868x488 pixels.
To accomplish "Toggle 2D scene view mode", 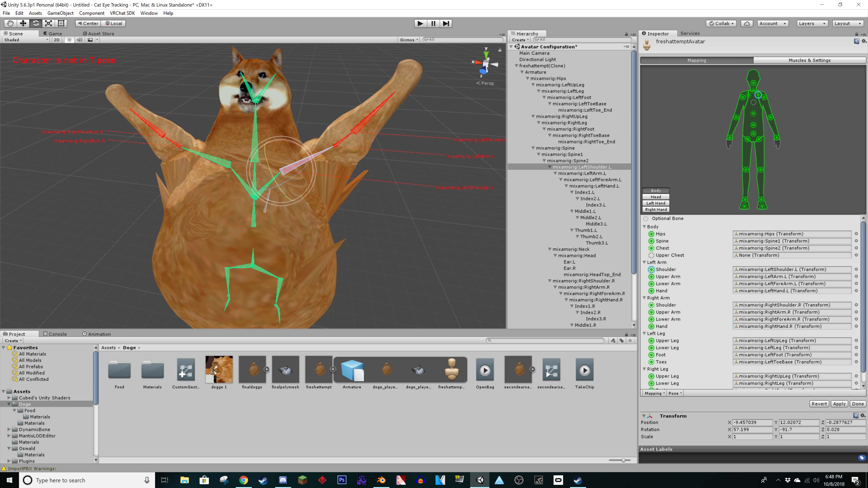I will click(x=57, y=40).
